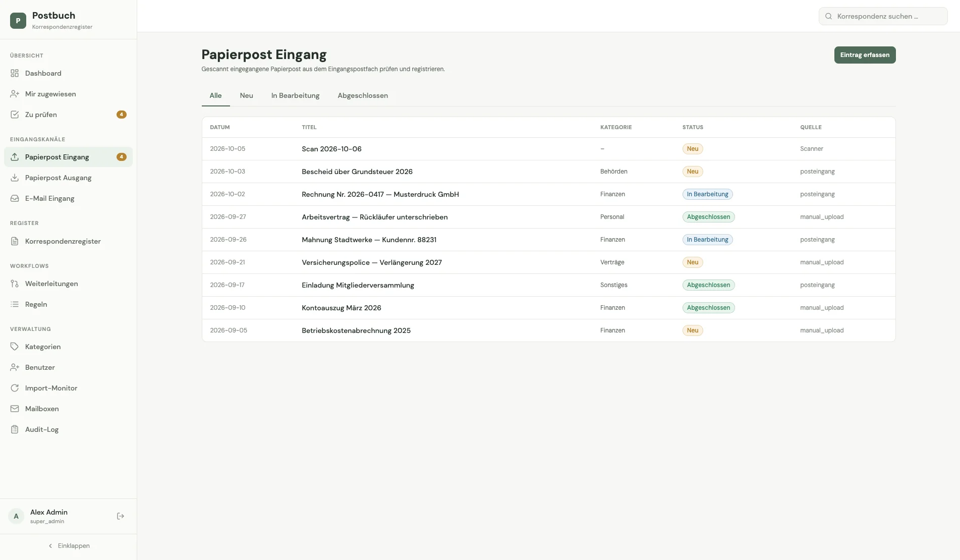This screenshot has height=560, width=960.
Task: Click the Weiterleitungen branch icon
Action: (15, 284)
